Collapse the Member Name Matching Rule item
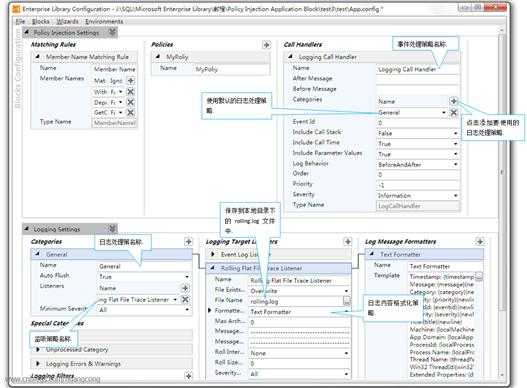Screen dimensions: 527x388 pyautogui.click(x=38, y=57)
